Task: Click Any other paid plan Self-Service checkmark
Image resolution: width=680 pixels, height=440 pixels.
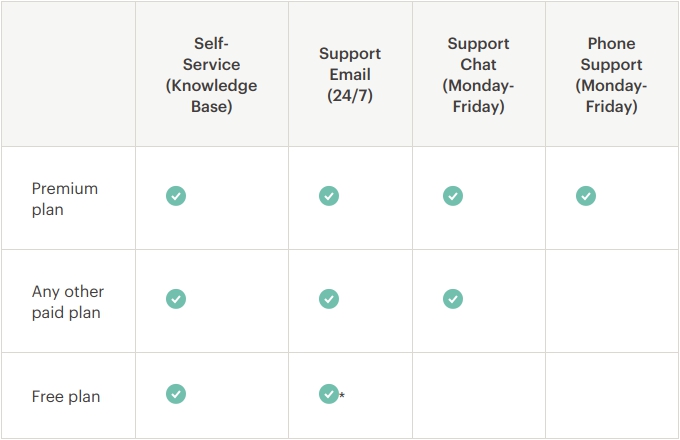Action: (176, 298)
